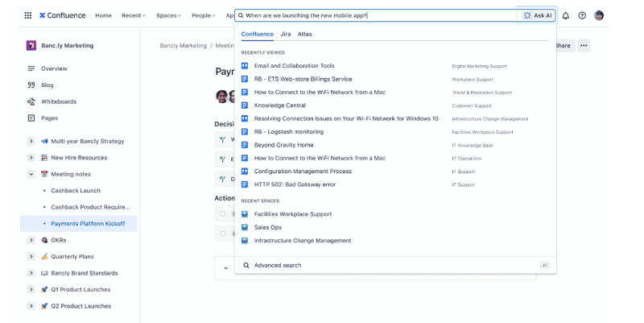Open Sales Ops space

pos(268,227)
